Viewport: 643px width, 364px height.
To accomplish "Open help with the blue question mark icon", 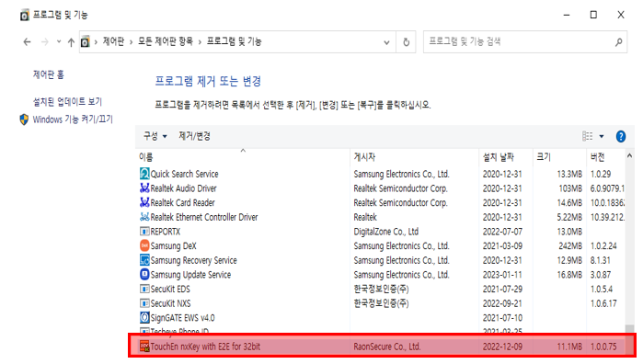I will point(621,136).
